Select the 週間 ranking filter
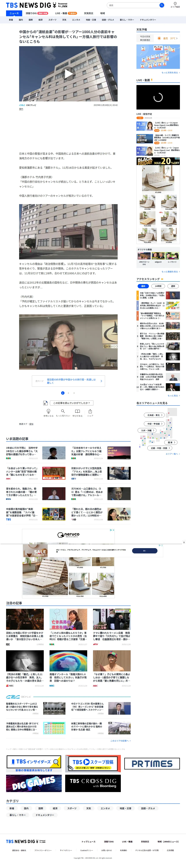186x868 pixels. pyautogui.click(x=173, y=286)
